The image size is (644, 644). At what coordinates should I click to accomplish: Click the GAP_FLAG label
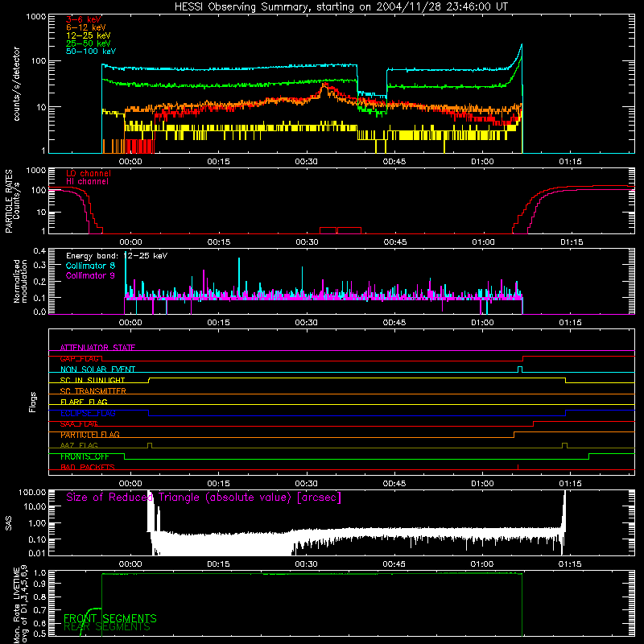pyautogui.click(x=79, y=358)
